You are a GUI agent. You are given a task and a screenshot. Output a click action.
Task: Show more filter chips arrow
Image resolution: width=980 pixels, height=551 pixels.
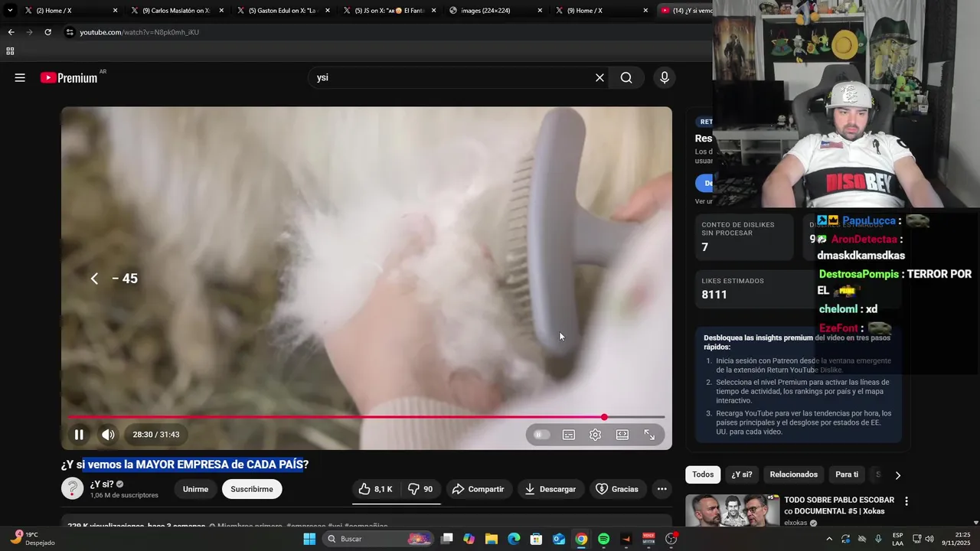(x=897, y=475)
